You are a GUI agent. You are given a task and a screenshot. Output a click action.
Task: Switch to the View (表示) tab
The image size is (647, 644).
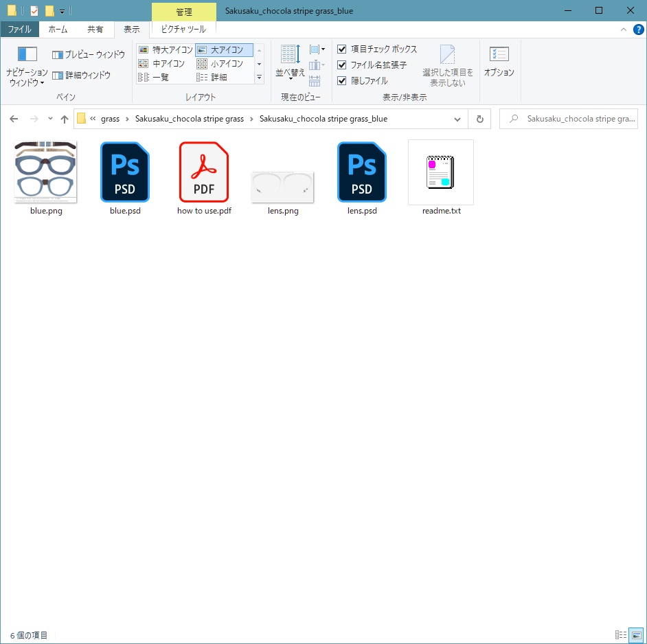pyautogui.click(x=132, y=30)
